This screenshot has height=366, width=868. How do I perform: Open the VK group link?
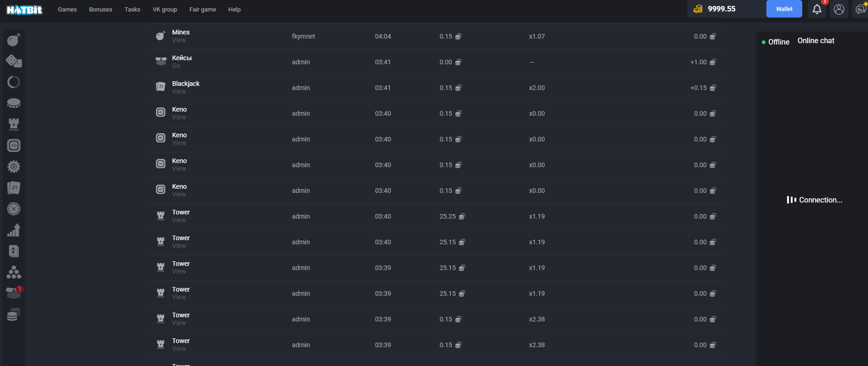(x=165, y=10)
